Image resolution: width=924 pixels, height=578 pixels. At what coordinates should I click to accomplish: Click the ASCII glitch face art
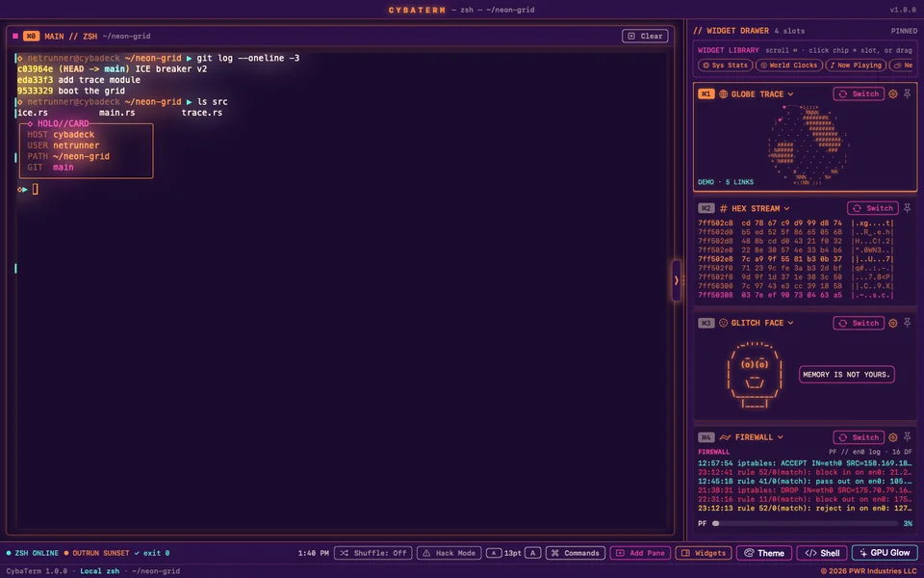755,375
